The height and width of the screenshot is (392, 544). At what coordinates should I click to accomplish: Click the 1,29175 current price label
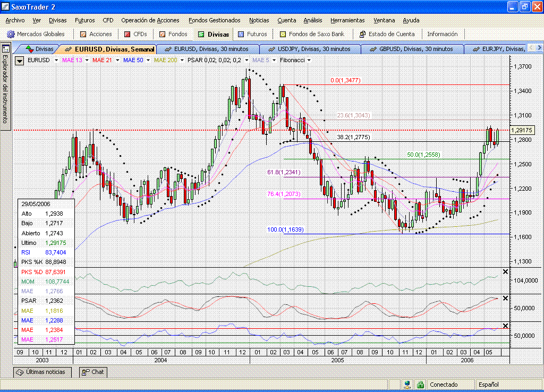coord(522,130)
